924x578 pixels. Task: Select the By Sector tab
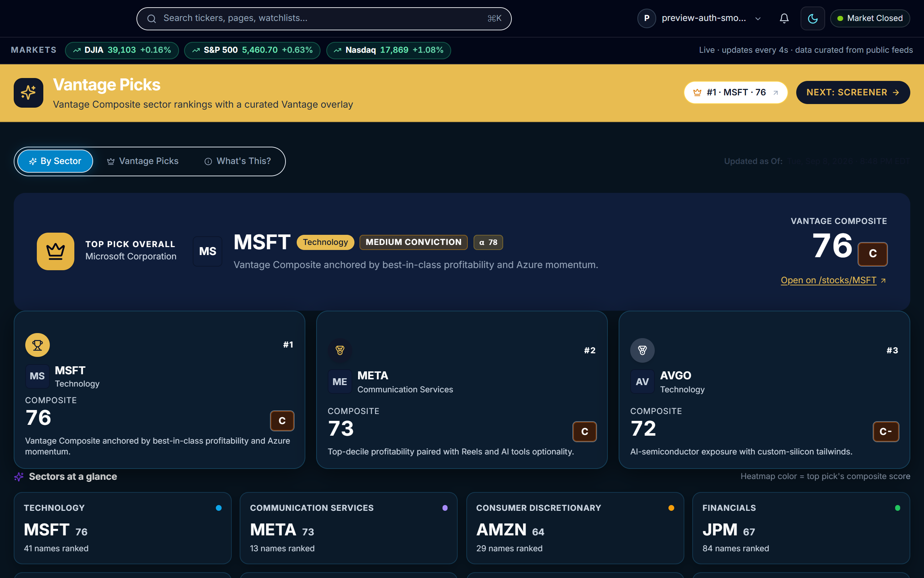click(55, 161)
